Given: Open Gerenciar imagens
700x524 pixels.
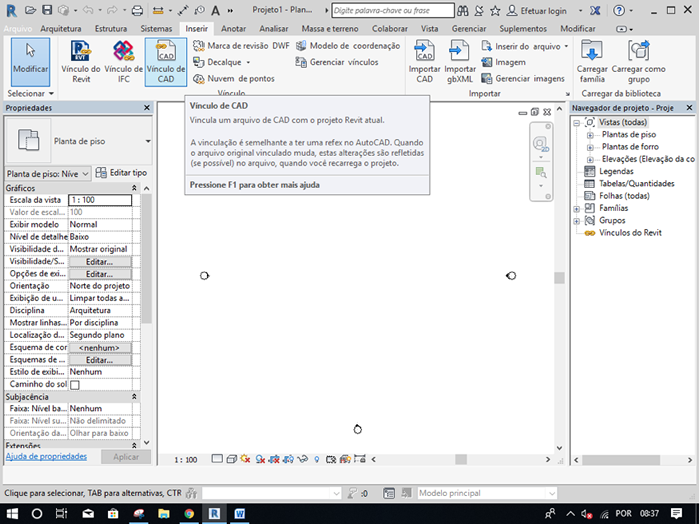Looking at the screenshot, I should coord(523,79).
